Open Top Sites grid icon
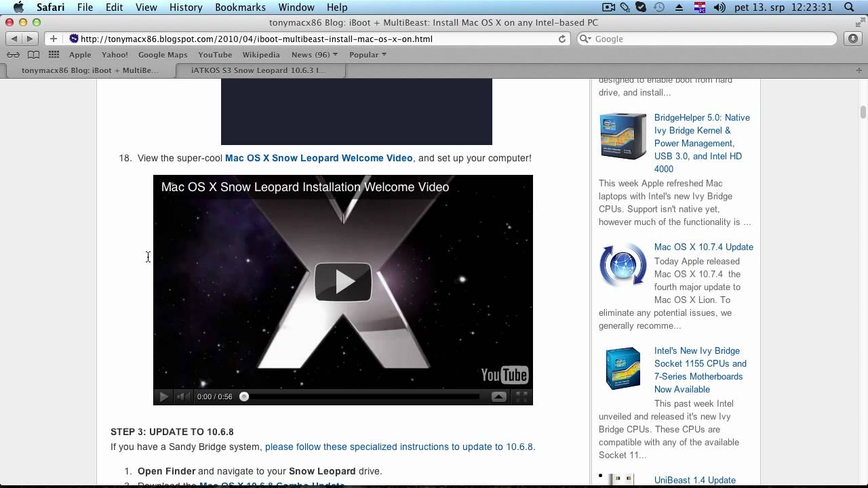Screen dimensions: 868x488 (x=54, y=54)
